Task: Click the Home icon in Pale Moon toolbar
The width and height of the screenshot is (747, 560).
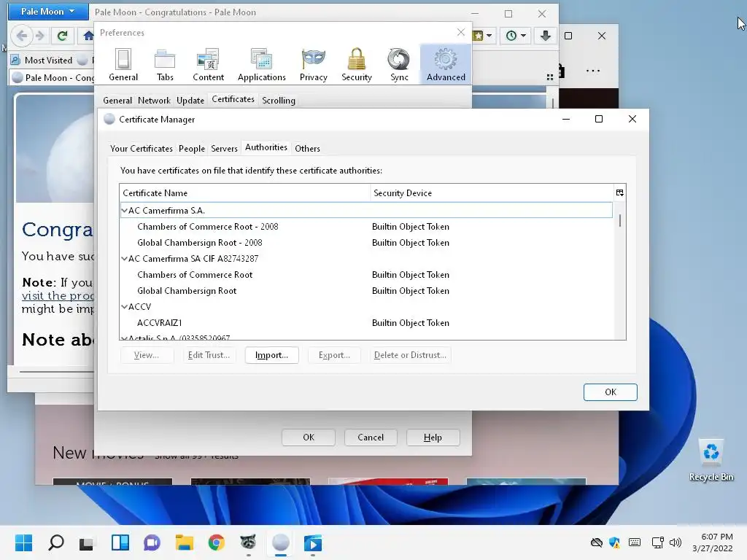Action: (x=88, y=36)
